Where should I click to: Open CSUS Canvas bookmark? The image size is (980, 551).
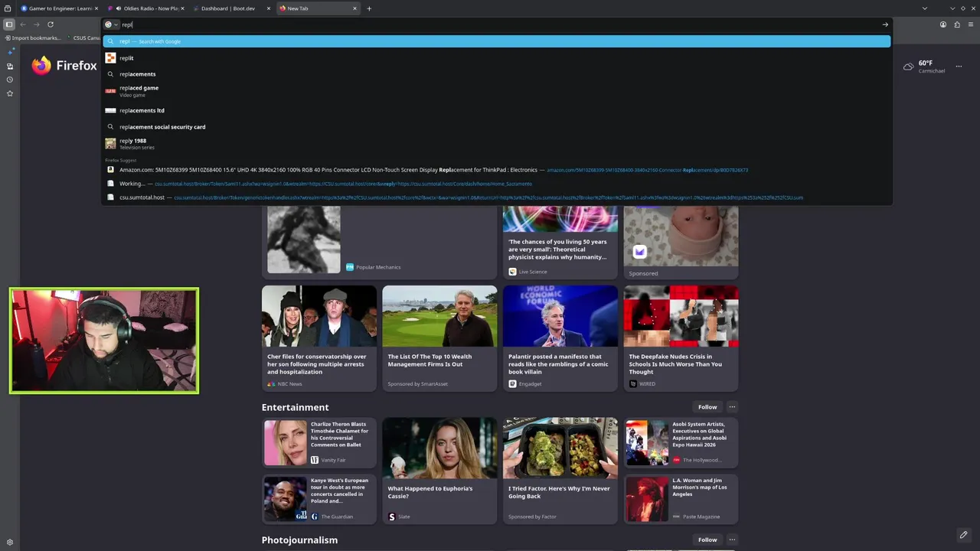[x=84, y=37]
